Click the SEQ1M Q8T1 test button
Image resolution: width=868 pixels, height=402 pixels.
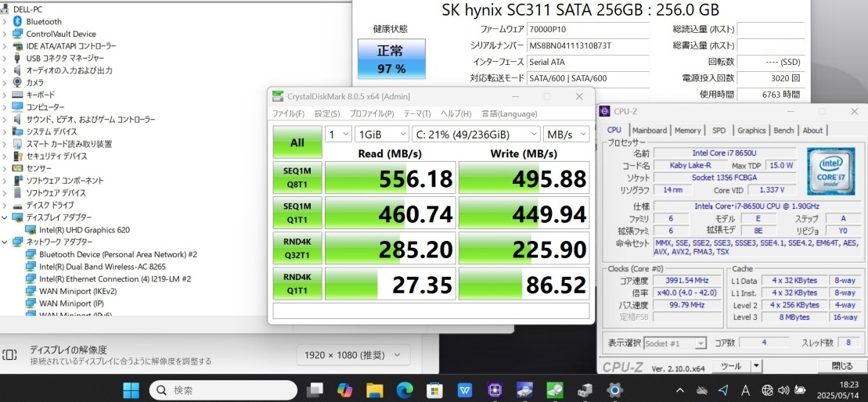click(x=297, y=179)
